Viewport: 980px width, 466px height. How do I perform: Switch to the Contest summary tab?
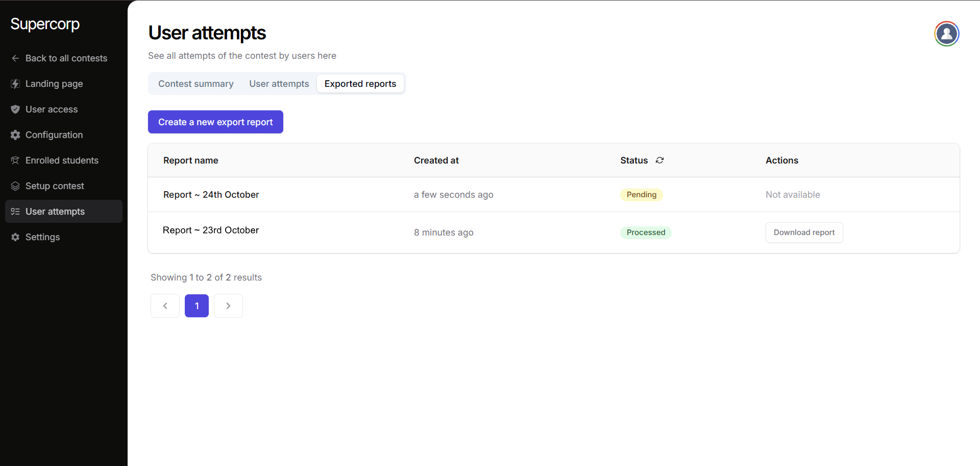pyautogui.click(x=196, y=84)
